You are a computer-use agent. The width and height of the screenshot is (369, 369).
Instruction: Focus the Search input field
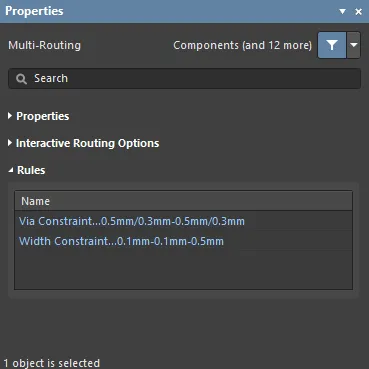[x=184, y=79]
